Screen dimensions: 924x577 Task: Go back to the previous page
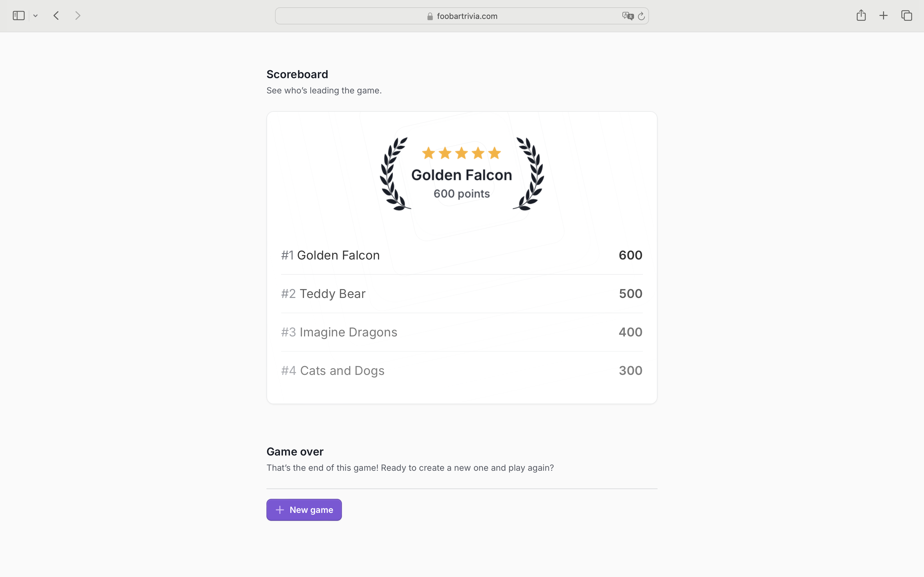(x=56, y=16)
